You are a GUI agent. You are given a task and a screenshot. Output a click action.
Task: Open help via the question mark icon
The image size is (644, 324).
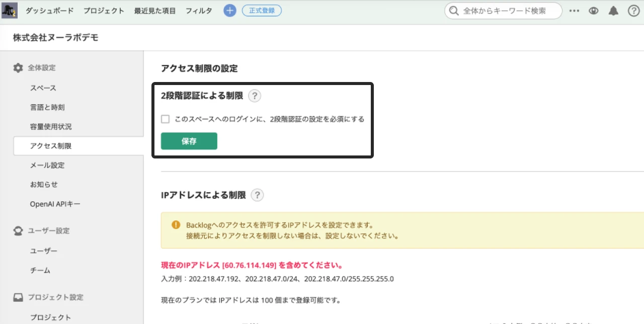(633, 10)
